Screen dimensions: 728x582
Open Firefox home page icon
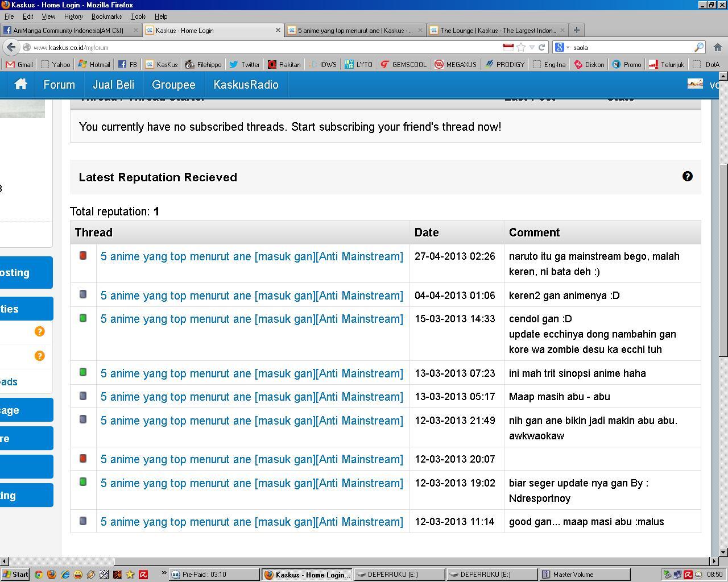[x=717, y=47]
